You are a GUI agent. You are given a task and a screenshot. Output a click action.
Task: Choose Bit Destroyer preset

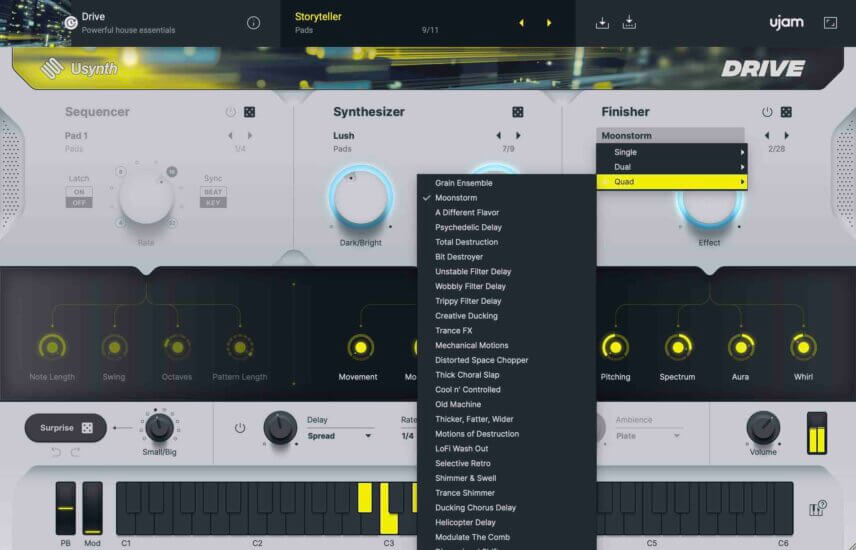point(507,257)
